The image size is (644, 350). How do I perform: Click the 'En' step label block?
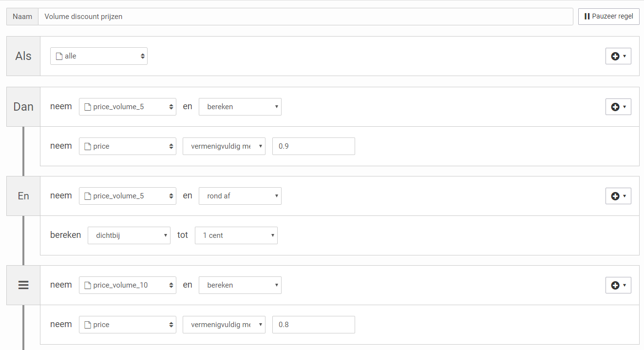click(23, 196)
